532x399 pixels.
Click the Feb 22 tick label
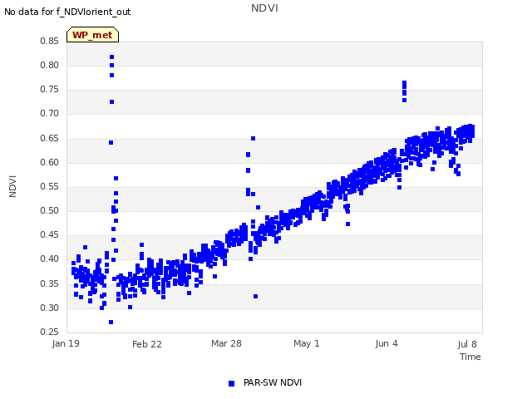tap(147, 344)
